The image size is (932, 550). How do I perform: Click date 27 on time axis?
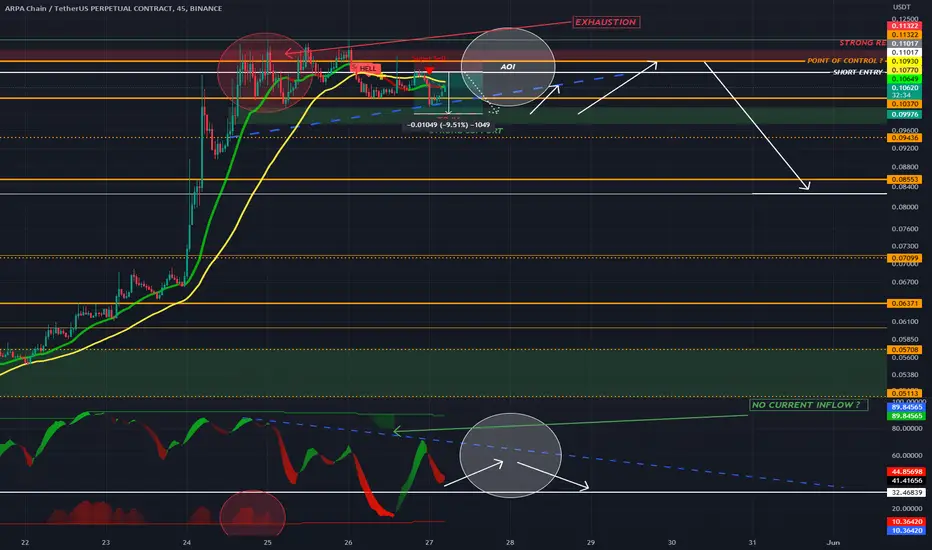[x=429, y=542]
